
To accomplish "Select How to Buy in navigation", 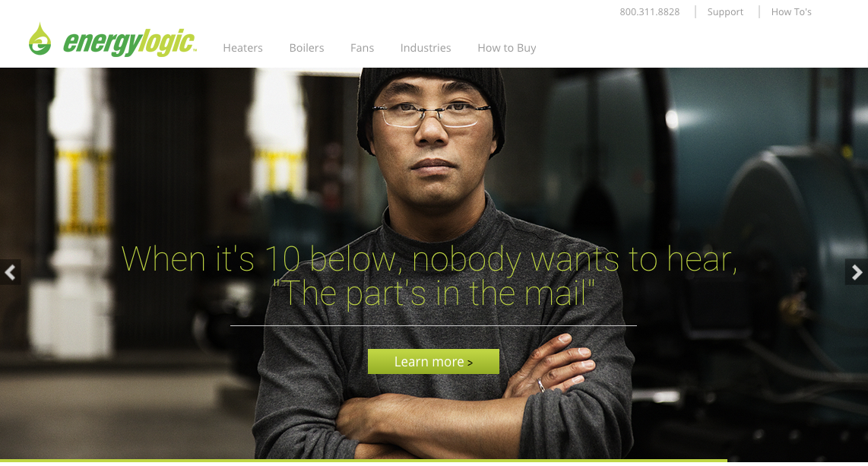I will 506,48.
